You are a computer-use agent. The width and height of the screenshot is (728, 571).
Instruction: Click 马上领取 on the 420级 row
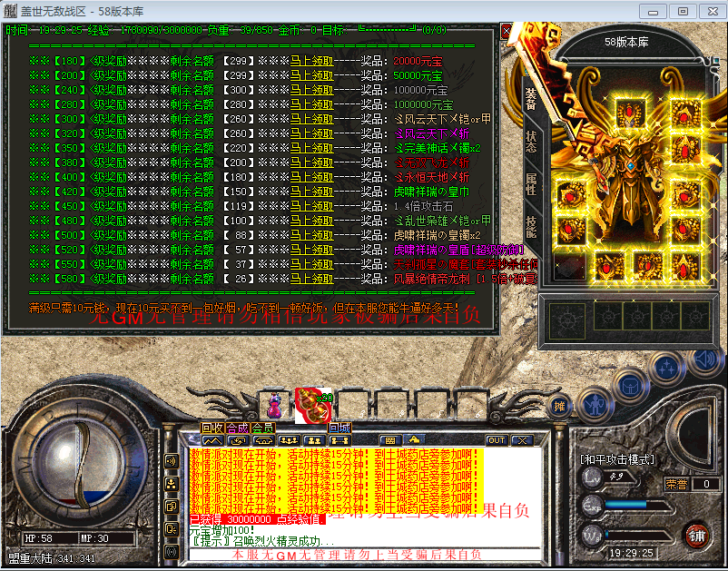(312, 192)
